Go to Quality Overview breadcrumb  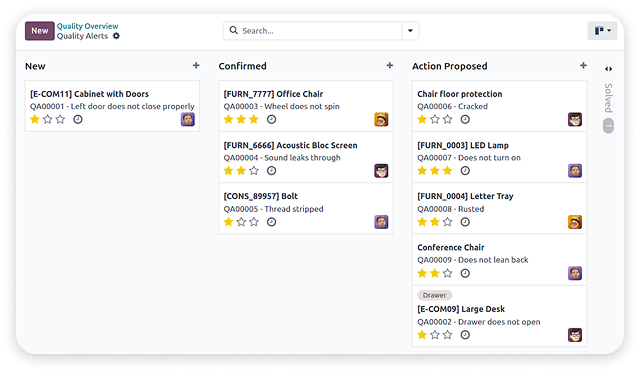coord(87,26)
